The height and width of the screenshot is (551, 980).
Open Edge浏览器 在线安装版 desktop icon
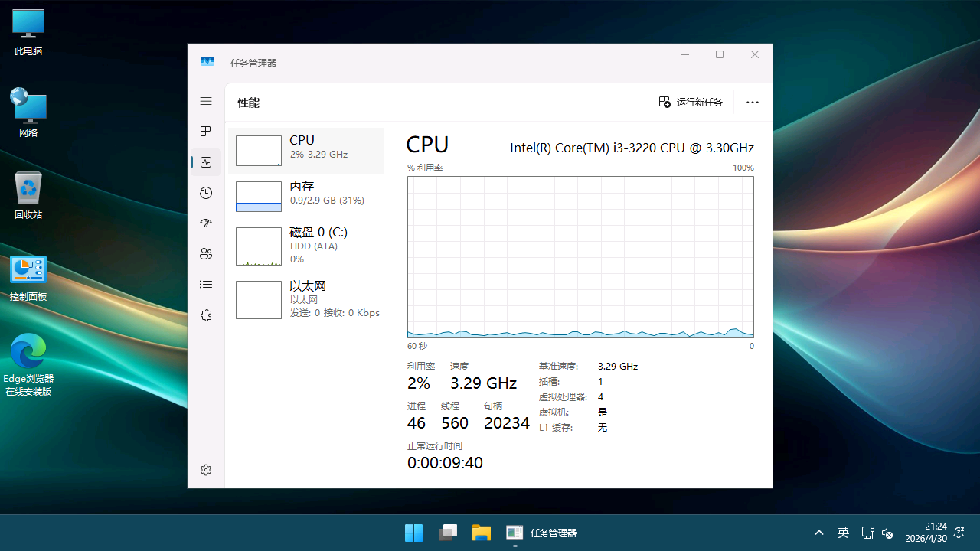click(x=28, y=364)
